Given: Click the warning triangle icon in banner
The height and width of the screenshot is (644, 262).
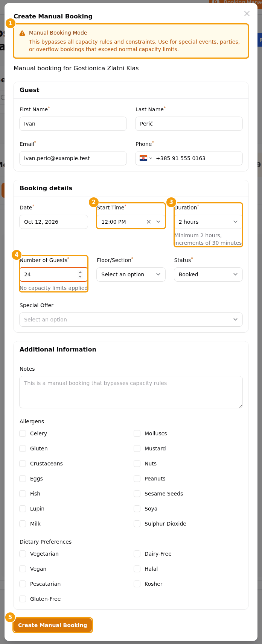Looking at the screenshot, I should (x=22, y=33).
